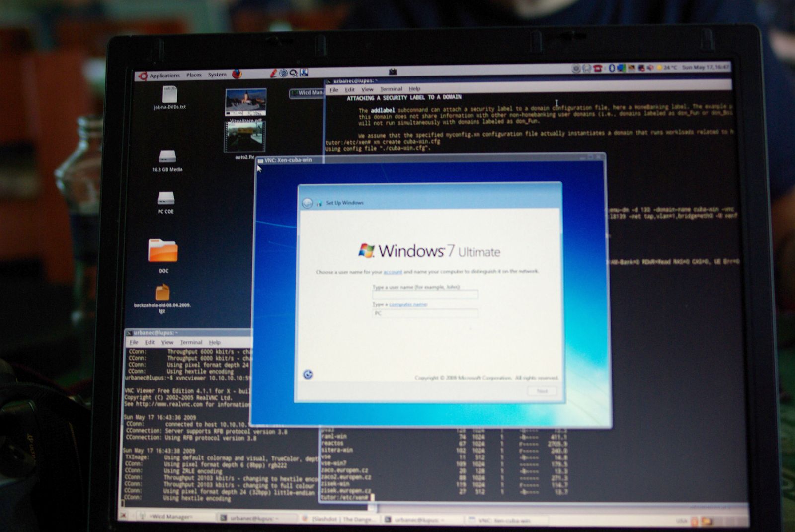The image size is (795, 532).
Task: Open the 16.8 GB Media drive icon
Action: coord(167,160)
